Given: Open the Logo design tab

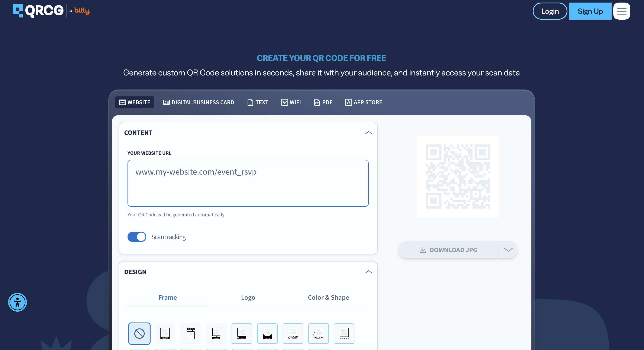Looking at the screenshot, I should [x=248, y=298].
